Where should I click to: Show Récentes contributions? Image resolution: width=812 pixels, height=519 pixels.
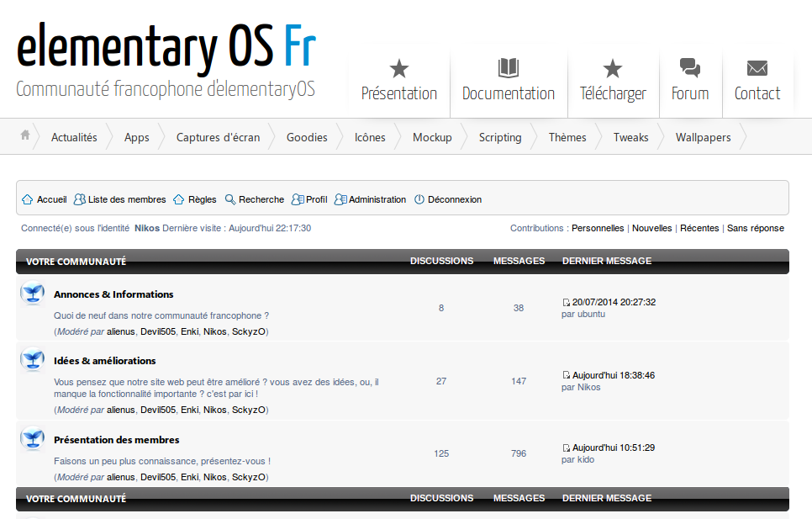click(x=699, y=228)
